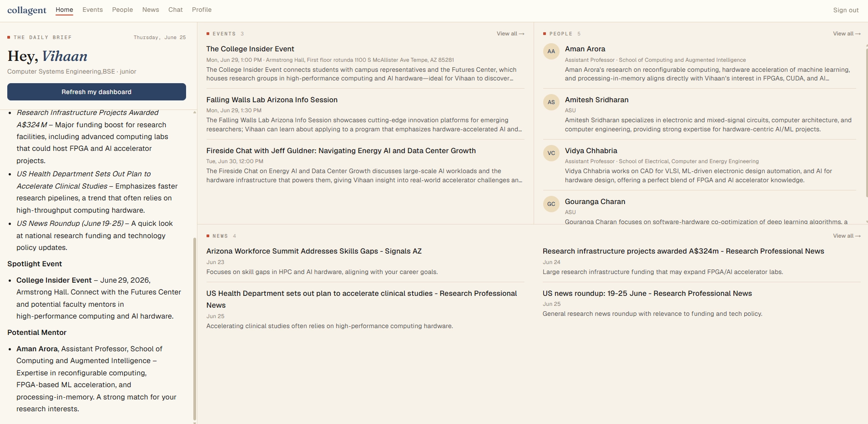Screen dimensions: 868x424
Task: View all news
Action: tap(847, 236)
